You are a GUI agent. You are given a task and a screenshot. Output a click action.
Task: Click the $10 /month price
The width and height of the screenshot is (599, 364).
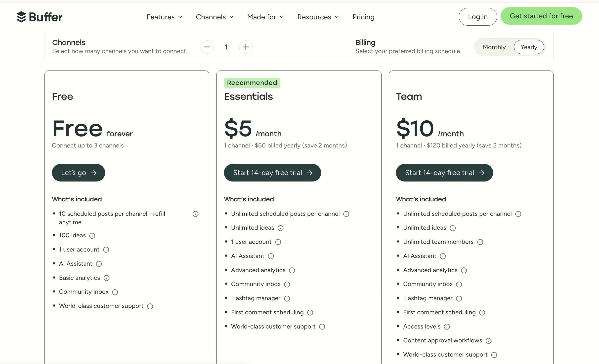pyautogui.click(x=430, y=129)
